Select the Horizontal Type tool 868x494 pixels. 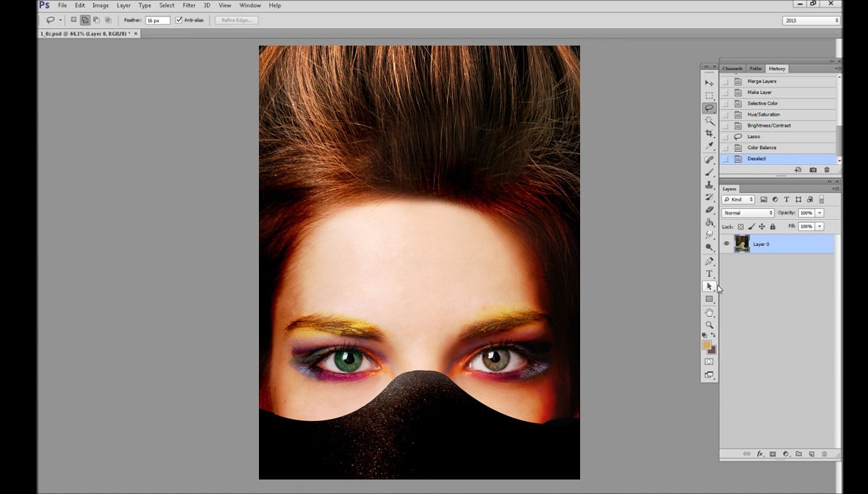pos(709,273)
